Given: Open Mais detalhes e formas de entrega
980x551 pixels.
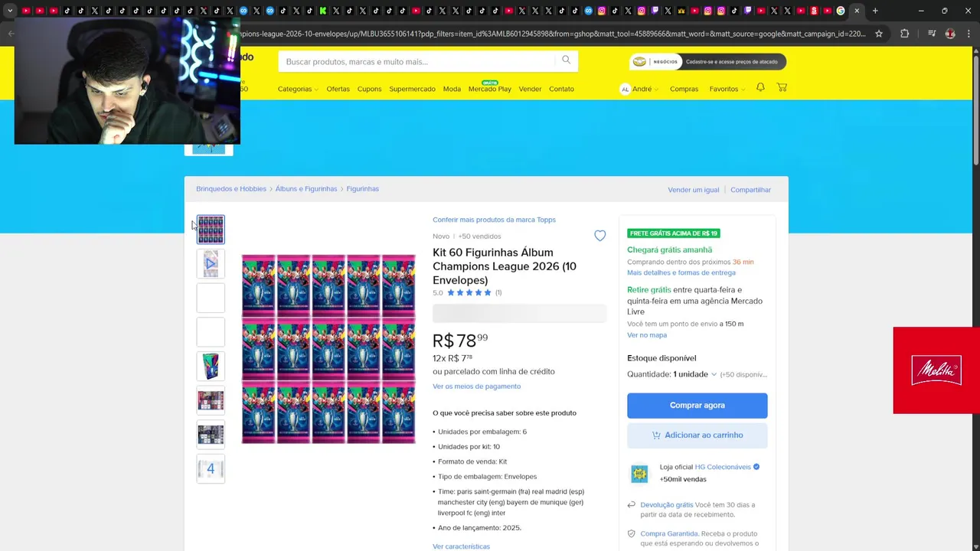Looking at the screenshot, I should [681, 272].
